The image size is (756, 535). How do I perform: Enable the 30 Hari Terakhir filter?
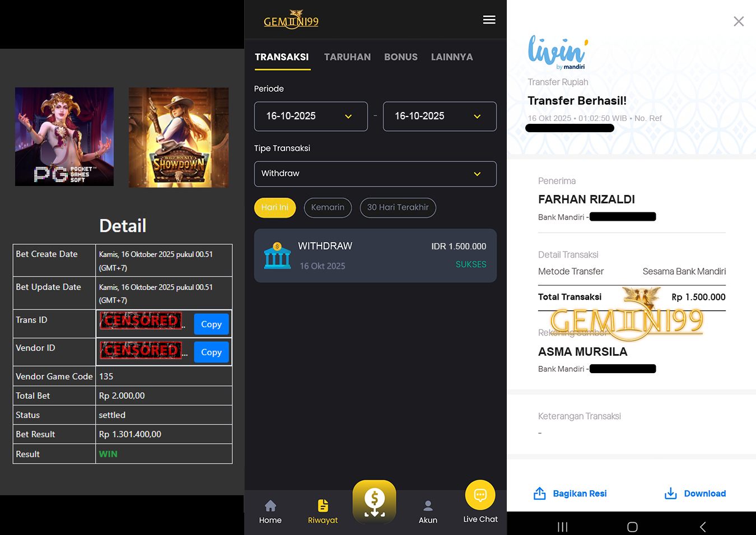pos(398,207)
